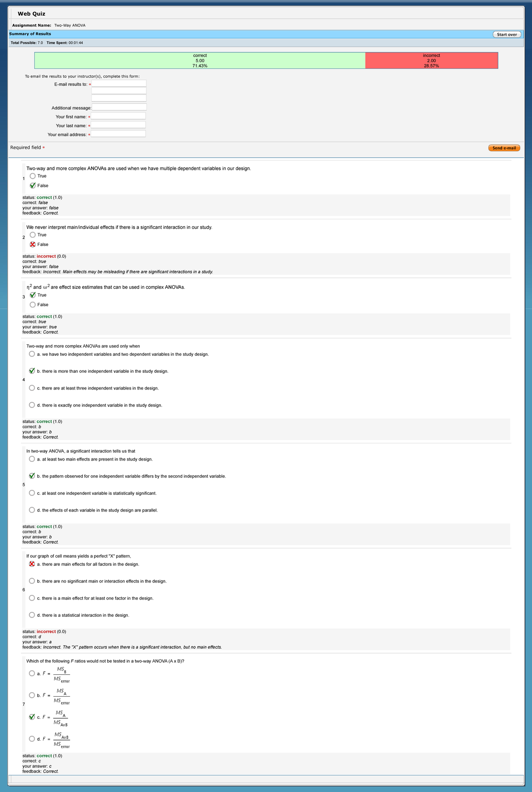532x792 pixels.
Task: Choose option c, at least three independent variables
Action: point(32,388)
